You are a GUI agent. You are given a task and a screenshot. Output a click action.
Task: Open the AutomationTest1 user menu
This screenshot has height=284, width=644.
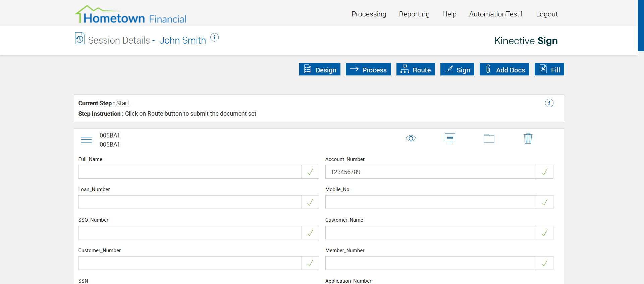[496, 14]
